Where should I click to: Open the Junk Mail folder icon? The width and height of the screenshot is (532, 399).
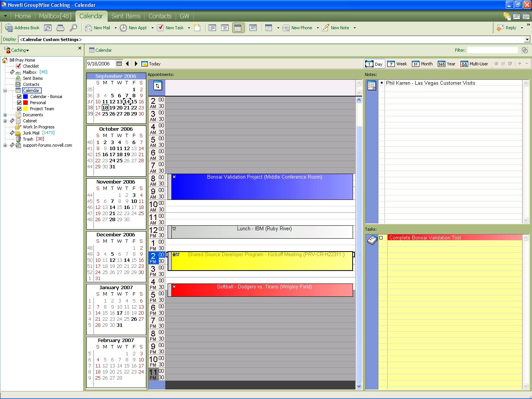(x=18, y=133)
